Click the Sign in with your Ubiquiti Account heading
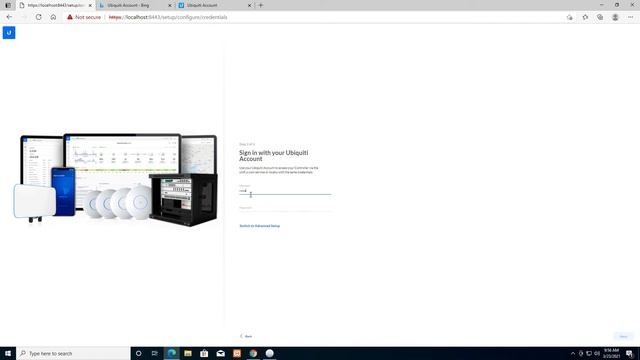Viewport: 640px width, 360px height. pyautogui.click(x=274, y=156)
